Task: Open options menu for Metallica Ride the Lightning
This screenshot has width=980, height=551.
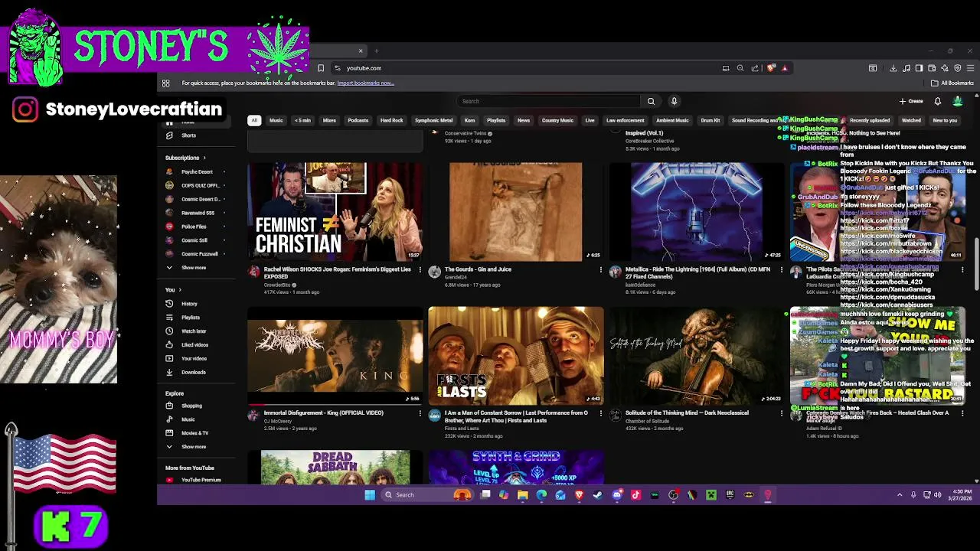Action: point(781,270)
